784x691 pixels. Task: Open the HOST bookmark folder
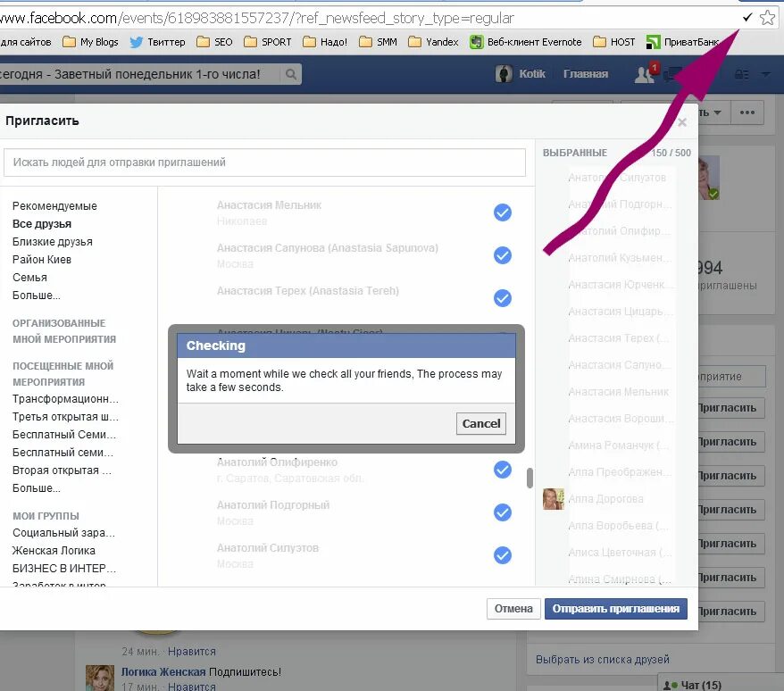(613, 42)
